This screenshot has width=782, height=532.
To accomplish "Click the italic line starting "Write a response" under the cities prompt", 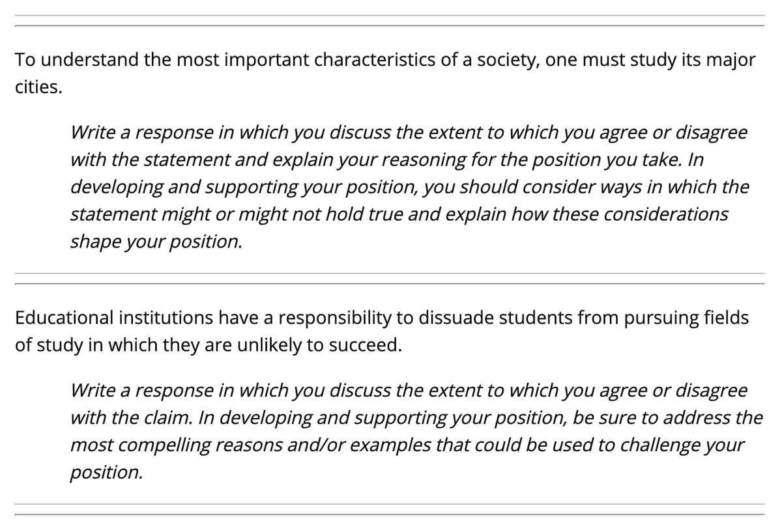I will (409, 133).
